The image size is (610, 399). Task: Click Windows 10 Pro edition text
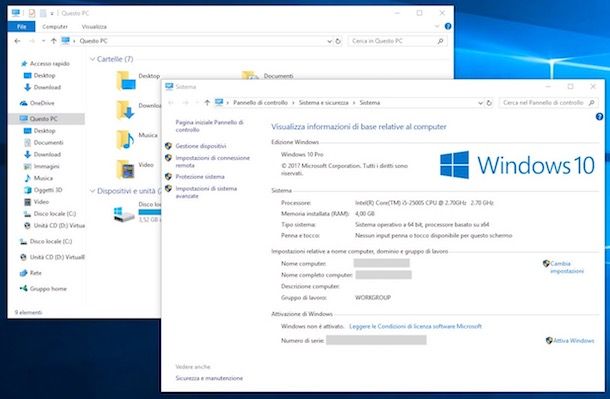302,154
